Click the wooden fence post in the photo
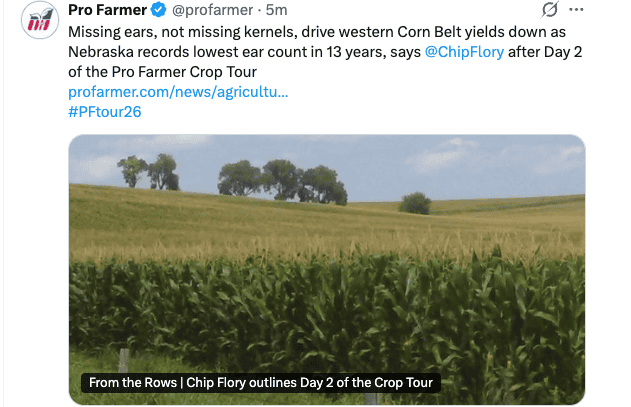631x407 pixels. coord(124,360)
